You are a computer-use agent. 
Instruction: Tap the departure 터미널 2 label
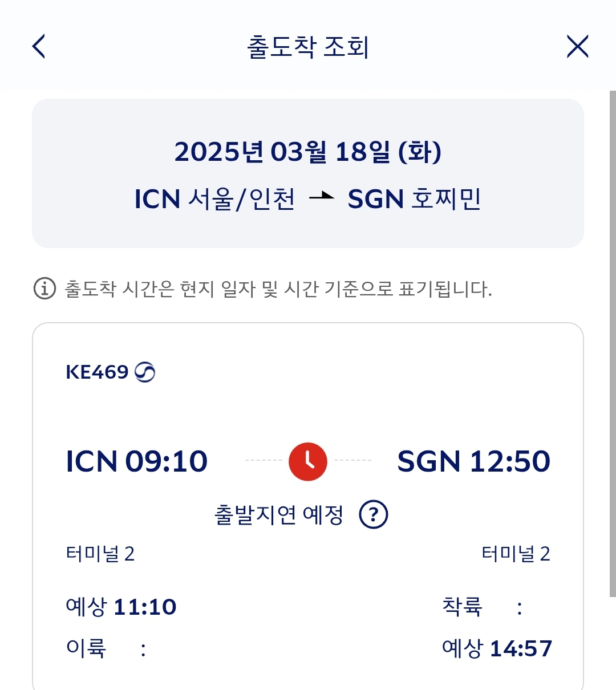click(x=100, y=554)
